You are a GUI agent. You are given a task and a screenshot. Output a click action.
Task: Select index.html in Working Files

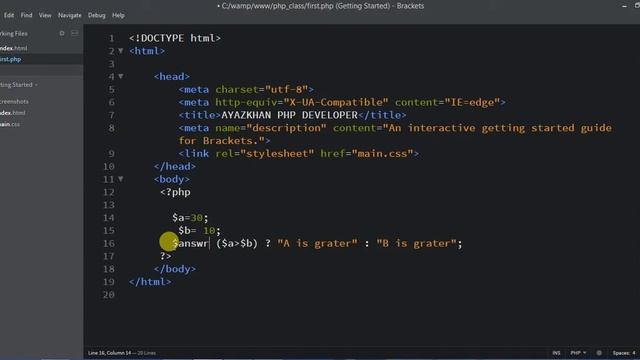pyautogui.click(x=13, y=48)
